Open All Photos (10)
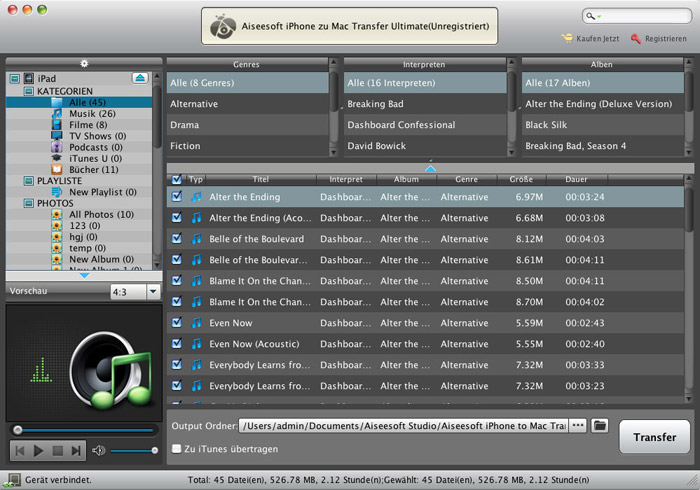 pos(101,214)
